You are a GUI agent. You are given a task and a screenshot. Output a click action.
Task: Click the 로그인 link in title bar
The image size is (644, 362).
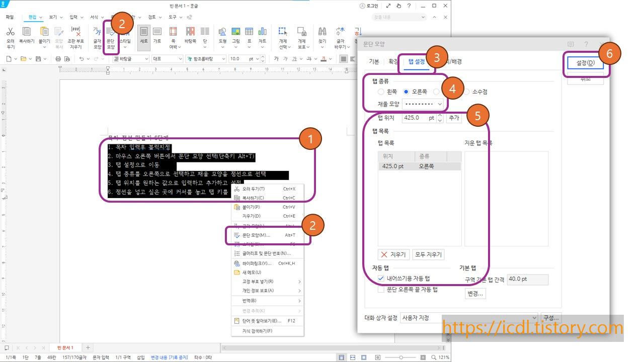369,6
